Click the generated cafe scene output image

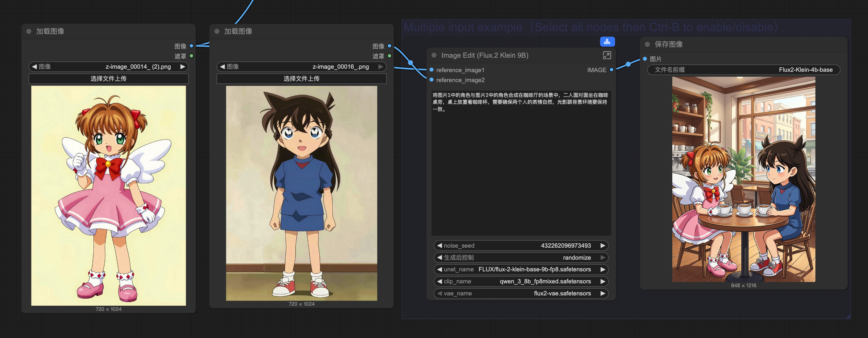pyautogui.click(x=744, y=179)
